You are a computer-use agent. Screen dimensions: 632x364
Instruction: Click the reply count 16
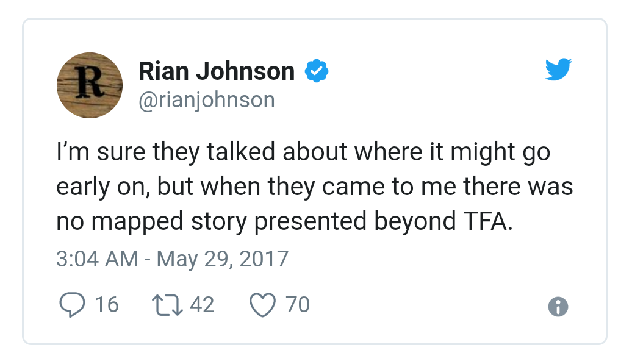pyautogui.click(x=107, y=304)
